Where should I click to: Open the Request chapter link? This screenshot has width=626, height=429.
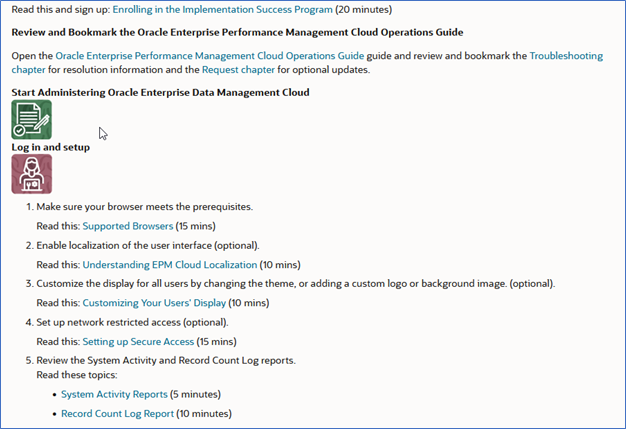(238, 70)
